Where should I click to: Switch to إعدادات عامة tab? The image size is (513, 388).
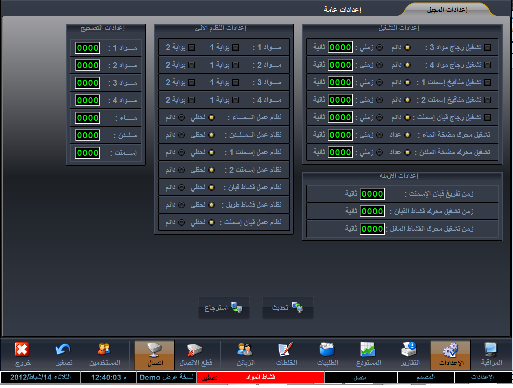(x=342, y=9)
